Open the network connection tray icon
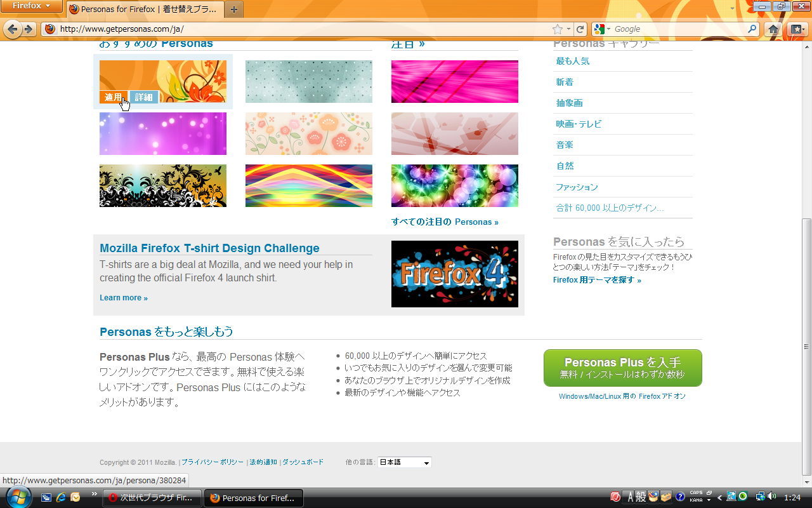The width and height of the screenshot is (812, 508). coord(760,497)
